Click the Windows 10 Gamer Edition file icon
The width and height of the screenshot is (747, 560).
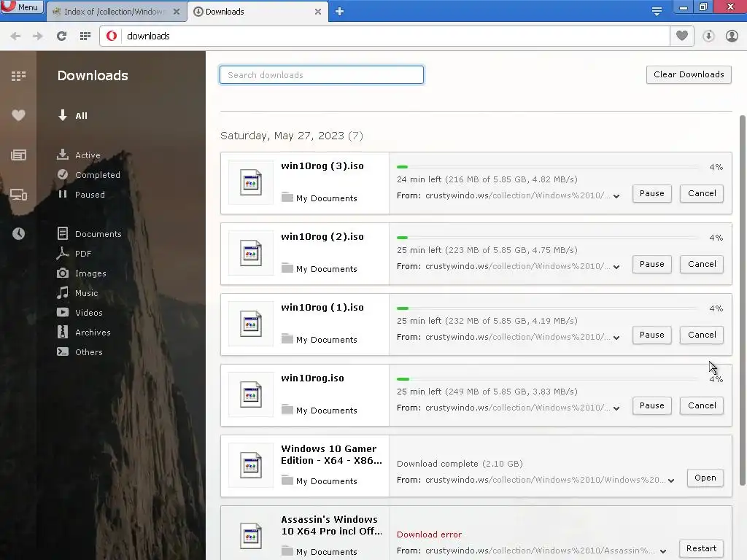[x=251, y=465]
